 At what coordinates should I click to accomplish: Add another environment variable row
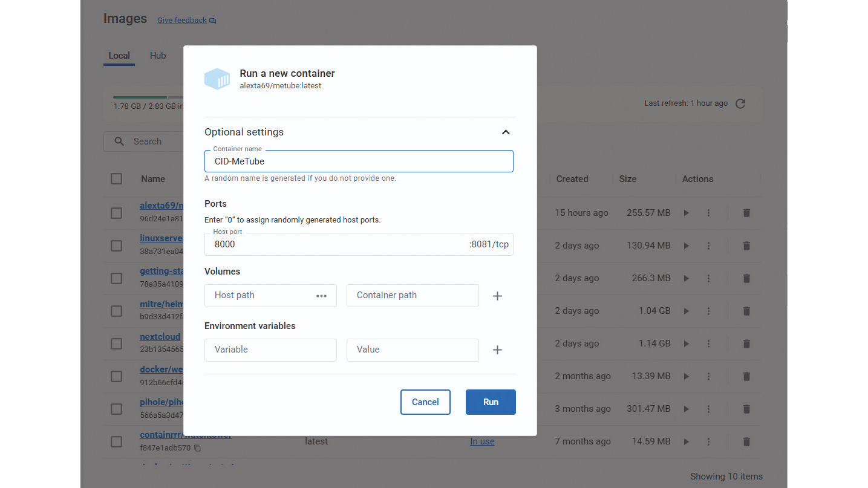[497, 350]
